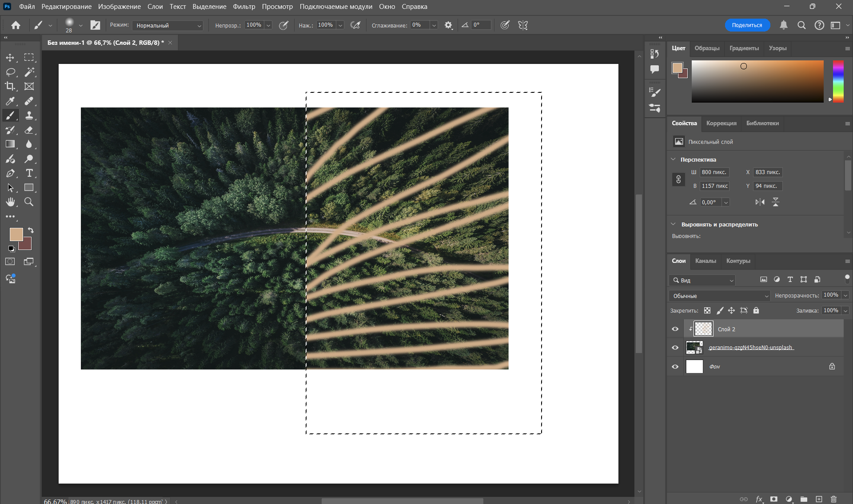Switch to the Каналы tab

pyautogui.click(x=706, y=261)
